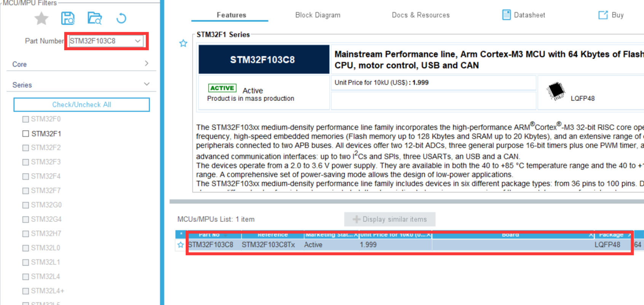Click the Buy external link icon
The width and height of the screenshot is (644, 305).
[603, 15]
